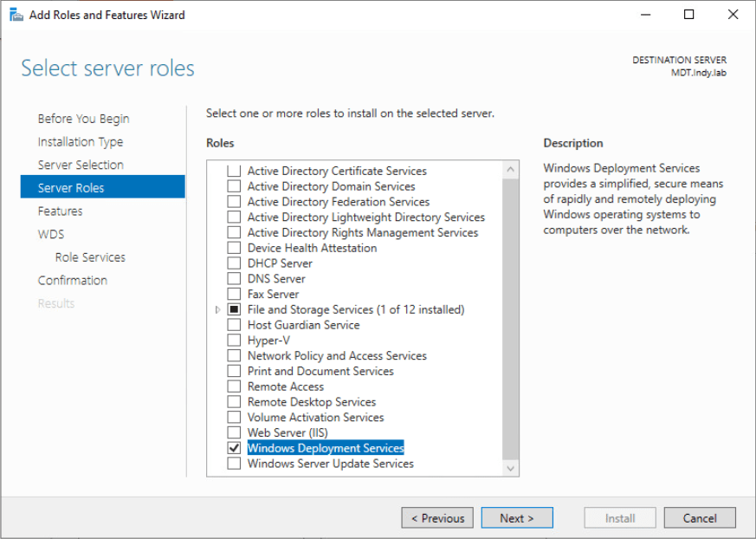Check the Hyper-V role checkbox
Image resolution: width=756 pixels, height=539 pixels.
234,341
